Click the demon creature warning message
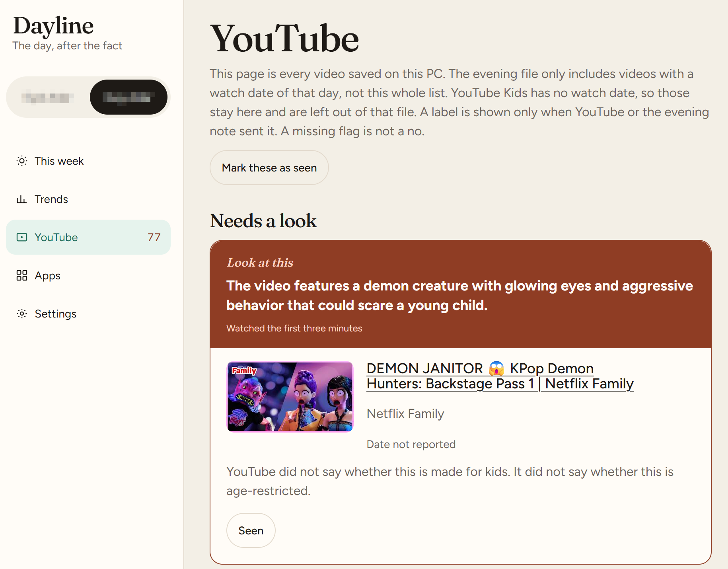This screenshot has width=728, height=569. point(460,295)
